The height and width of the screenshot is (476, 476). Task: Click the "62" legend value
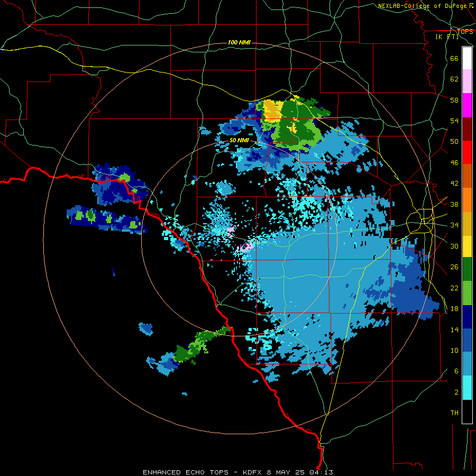click(x=454, y=79)
